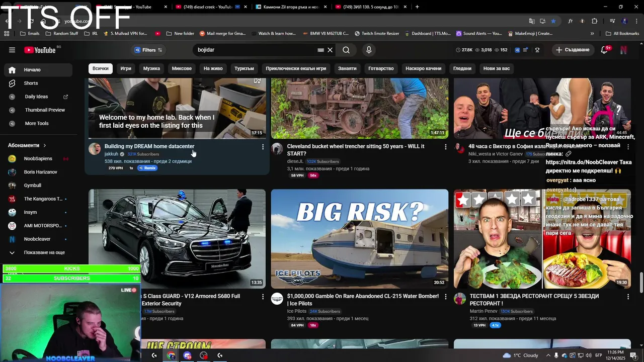Click the search magnifier button
Image resolution: width=644 pixels, height=362 pixels.
coord(346,50)
